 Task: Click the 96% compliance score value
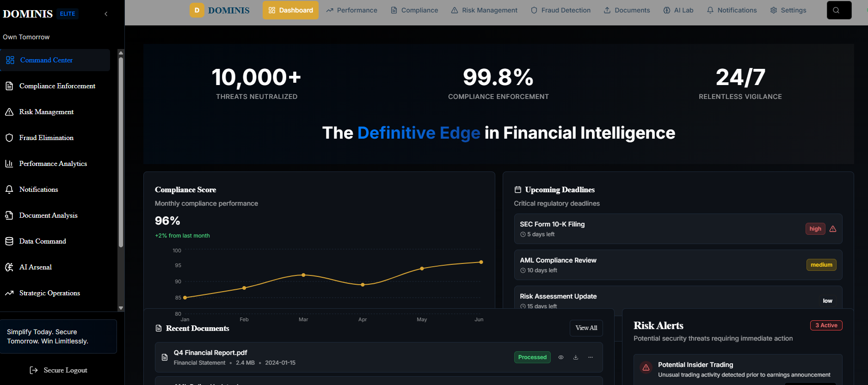tap(167, 221)
